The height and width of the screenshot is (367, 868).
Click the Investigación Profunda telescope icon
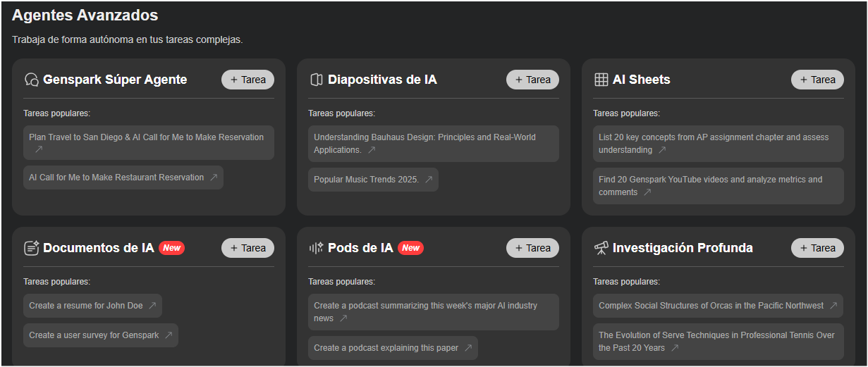[x=601, y=248]
